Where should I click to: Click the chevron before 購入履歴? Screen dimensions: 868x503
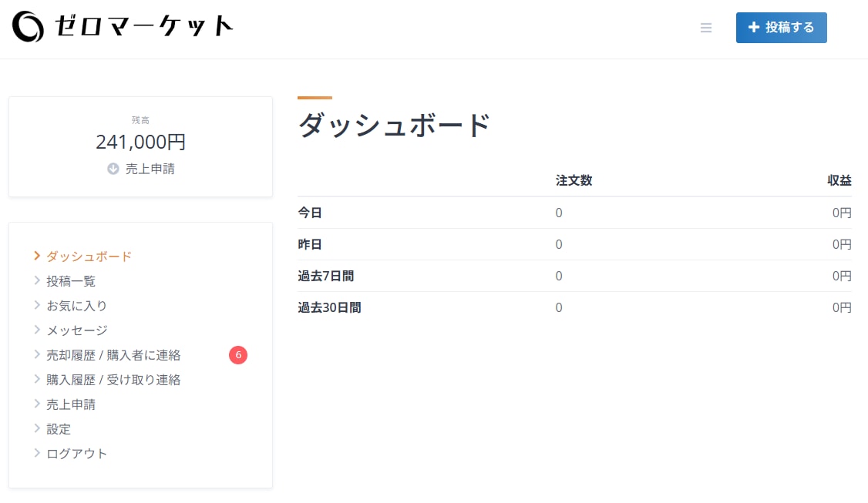(x=37, y=379)
